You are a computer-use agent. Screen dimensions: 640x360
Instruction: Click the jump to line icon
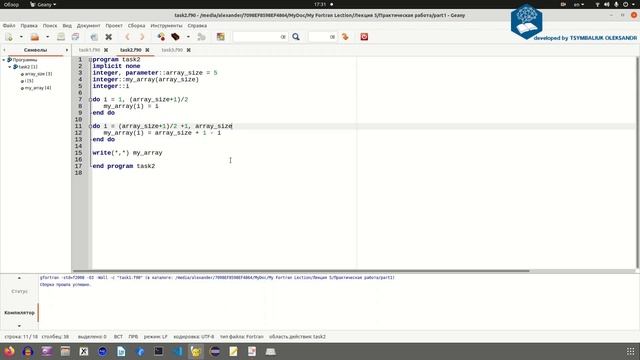345,37
